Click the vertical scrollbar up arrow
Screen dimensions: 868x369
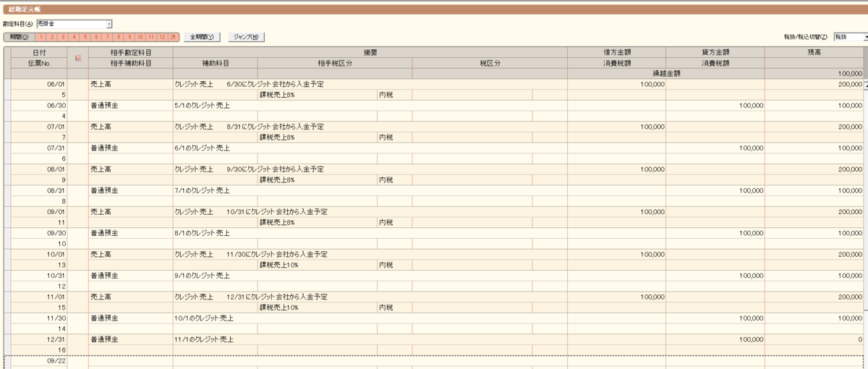point(866,85)
